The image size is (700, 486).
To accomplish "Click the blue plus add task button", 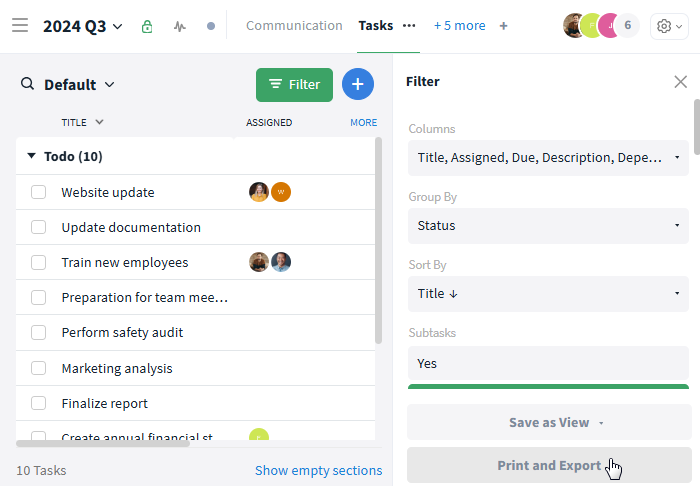I will [357, 85].
